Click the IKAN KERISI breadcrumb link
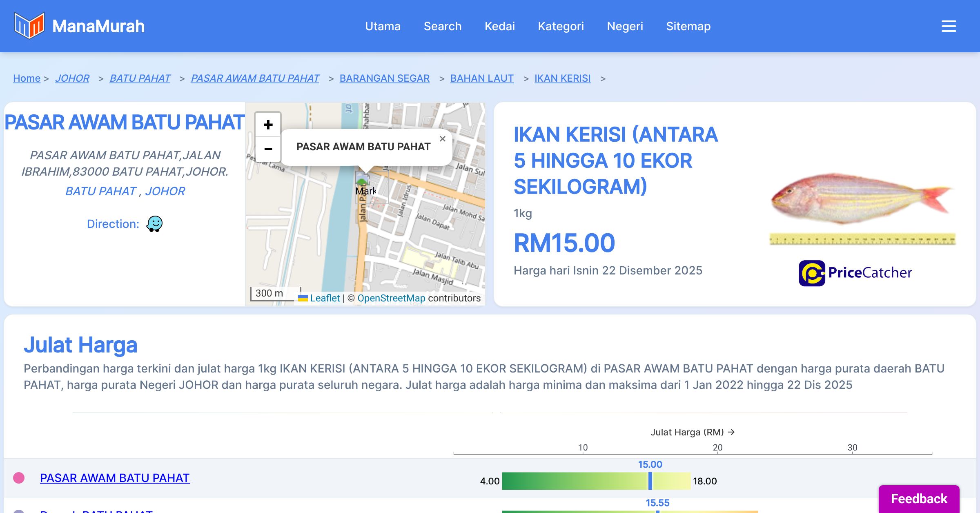 click(562, 78)
